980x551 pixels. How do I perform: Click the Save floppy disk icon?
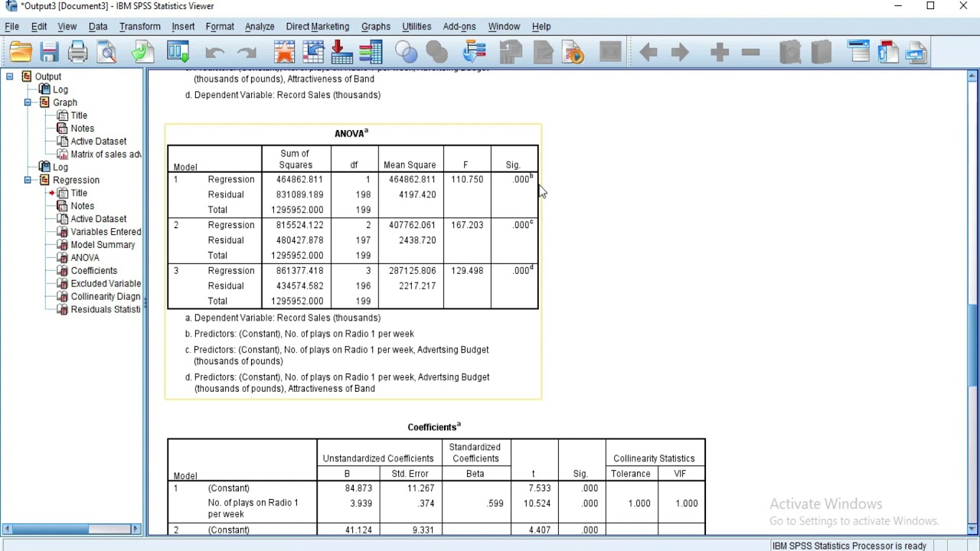click(50, 52)
